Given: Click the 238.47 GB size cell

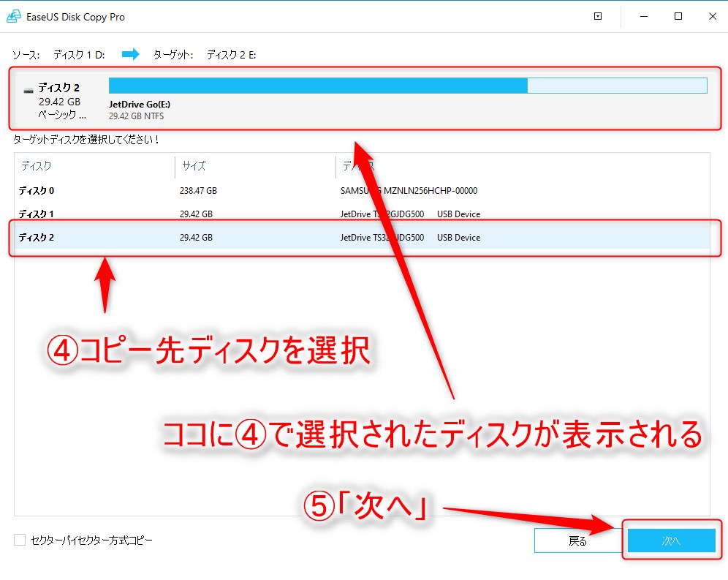Looking at the screenshot, I should pos(198,191).
